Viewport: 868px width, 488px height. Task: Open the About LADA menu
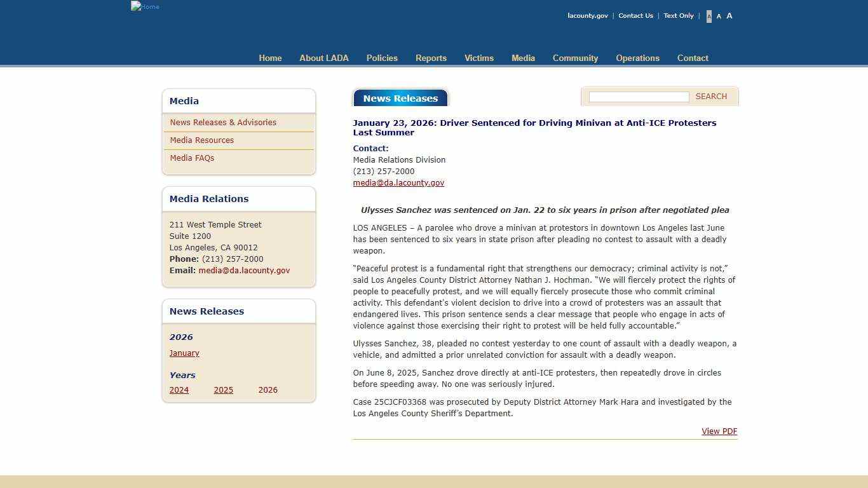point(324,58)
